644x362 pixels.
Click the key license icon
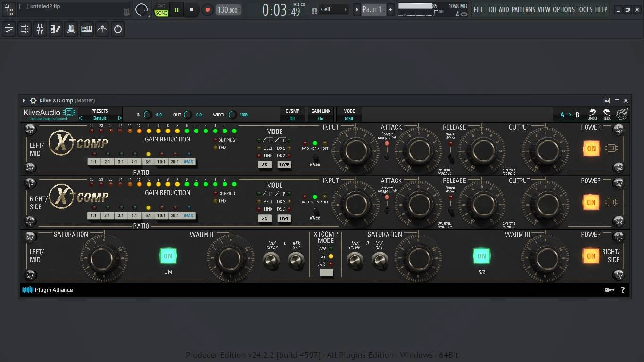(x=610, y=290)
